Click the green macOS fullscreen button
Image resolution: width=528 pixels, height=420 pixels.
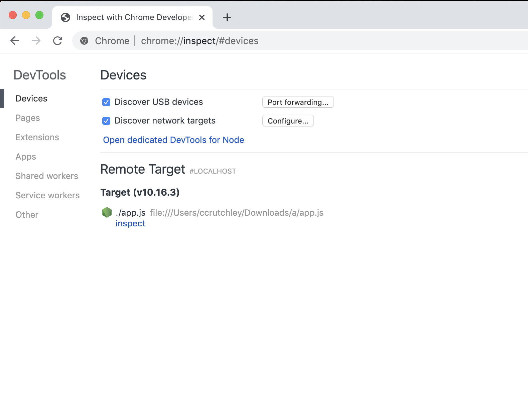point(39,15)
